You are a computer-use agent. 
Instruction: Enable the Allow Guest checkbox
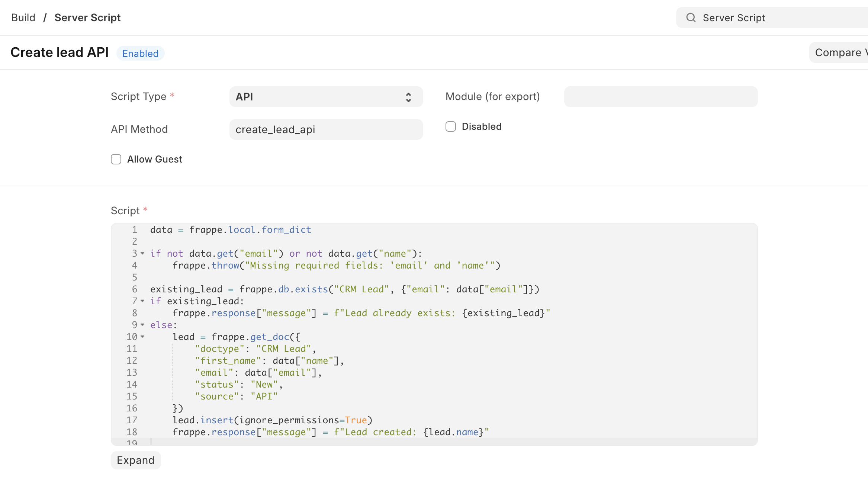tap(116, 159)
